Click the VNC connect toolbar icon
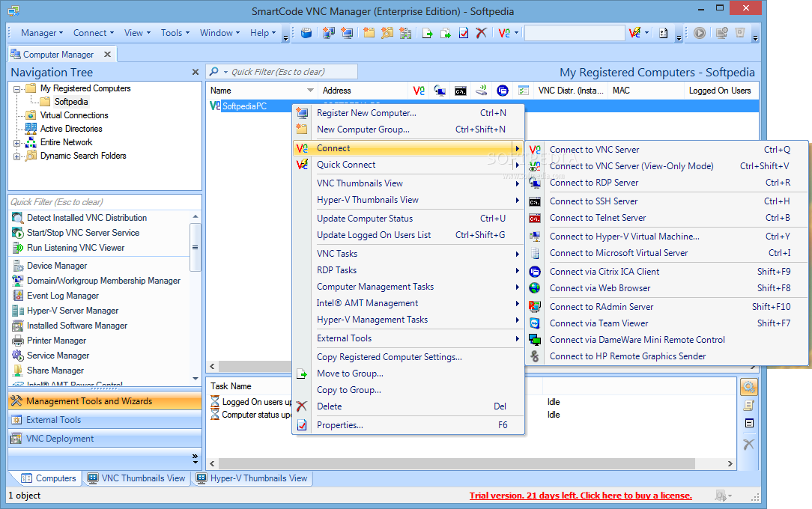 [x=504, y=33]
